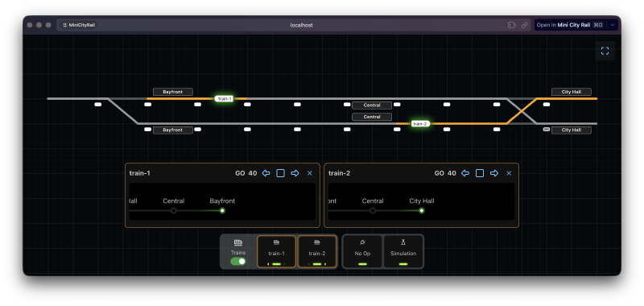Click the train-2 panel title text
The image size is (644, 306).
tap(339, 173)
